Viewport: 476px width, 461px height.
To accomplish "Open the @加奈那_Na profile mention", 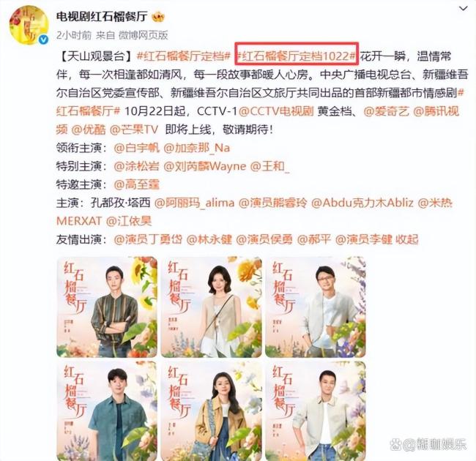I will pyautogui.click(x=197, y=148).
